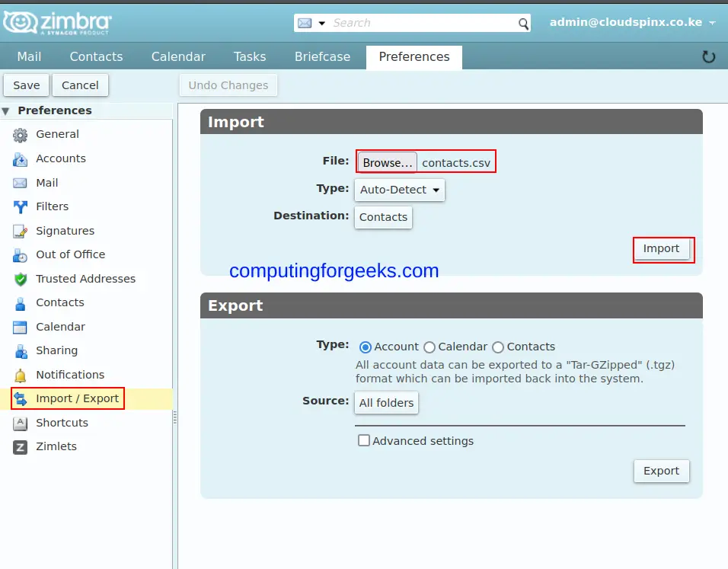Viewport: 728px width, 569px height.
Task: Open Shortcuts preferences
Action: pyautogui.click(x=62, y=423)
